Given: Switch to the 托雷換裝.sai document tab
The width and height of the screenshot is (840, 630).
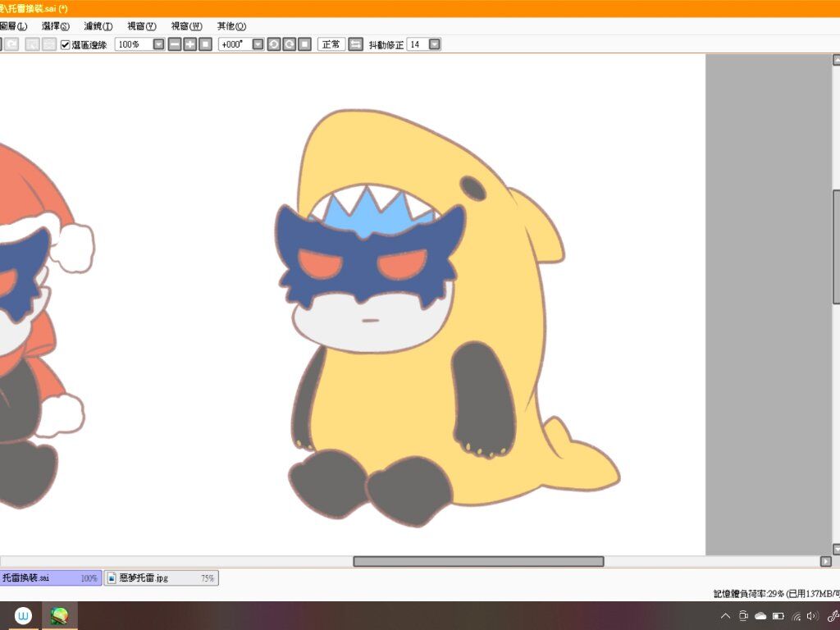Looking at the screenshot, I should 50,578.
